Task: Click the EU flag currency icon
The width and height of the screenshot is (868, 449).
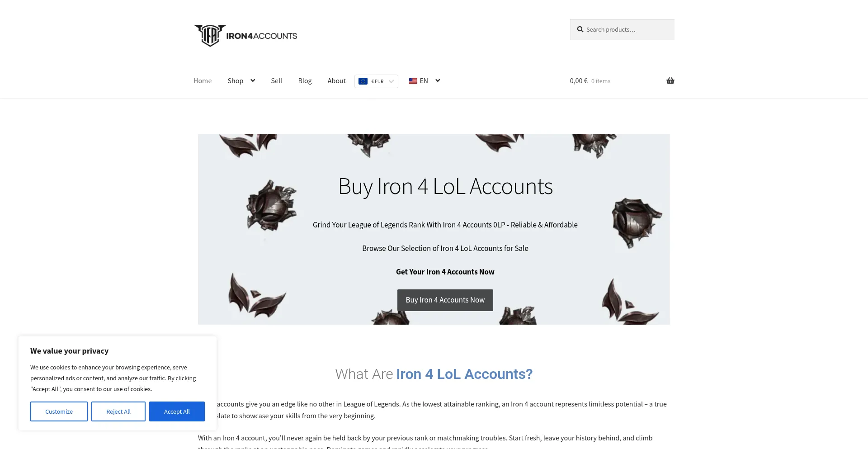Action: tap(363, 81)
